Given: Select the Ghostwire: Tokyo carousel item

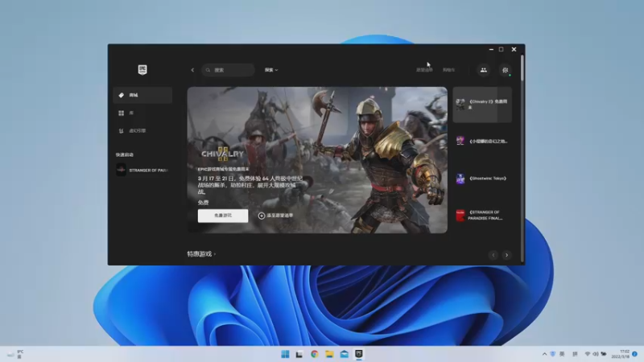Looking at the screenshot, I should click(x=482, y=179).
